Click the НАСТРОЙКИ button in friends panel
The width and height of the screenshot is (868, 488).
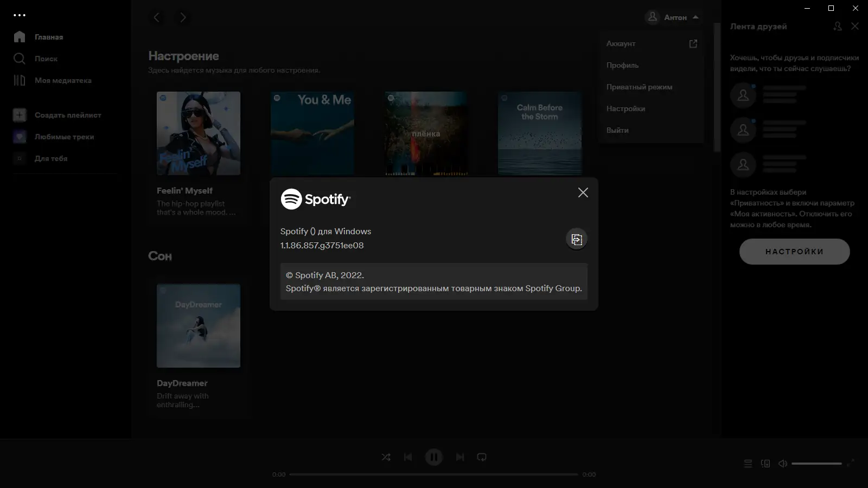[x=795, y=252]
